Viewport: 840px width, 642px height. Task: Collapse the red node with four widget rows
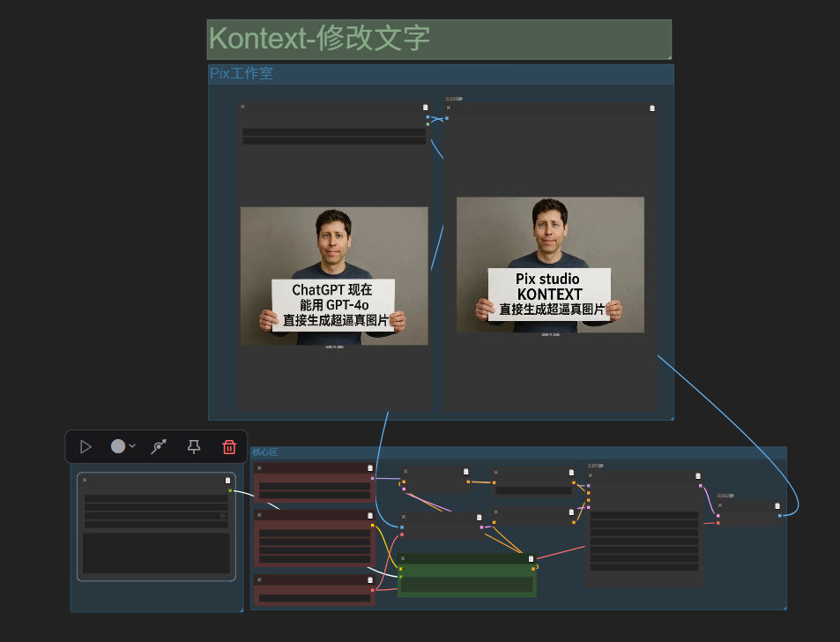(259, 515)
